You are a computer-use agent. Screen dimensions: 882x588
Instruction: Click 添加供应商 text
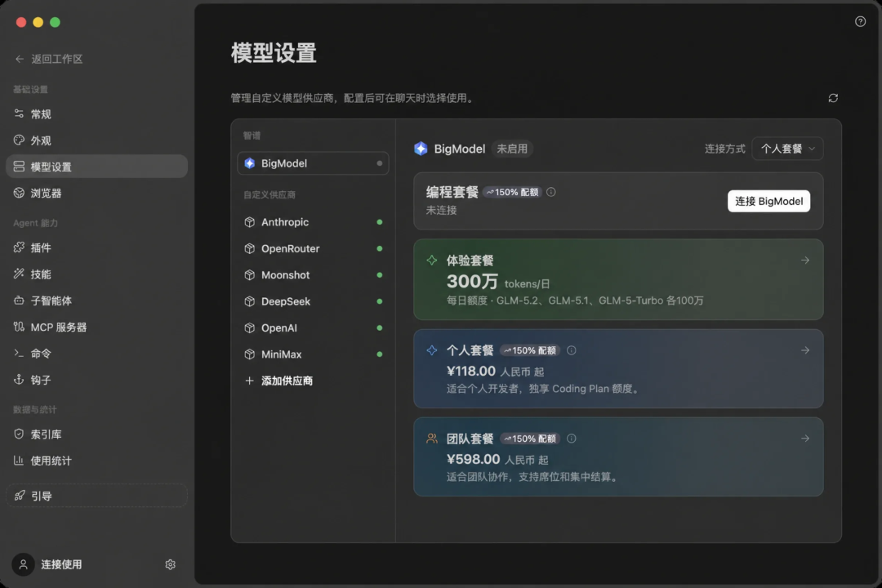point(287,381)
